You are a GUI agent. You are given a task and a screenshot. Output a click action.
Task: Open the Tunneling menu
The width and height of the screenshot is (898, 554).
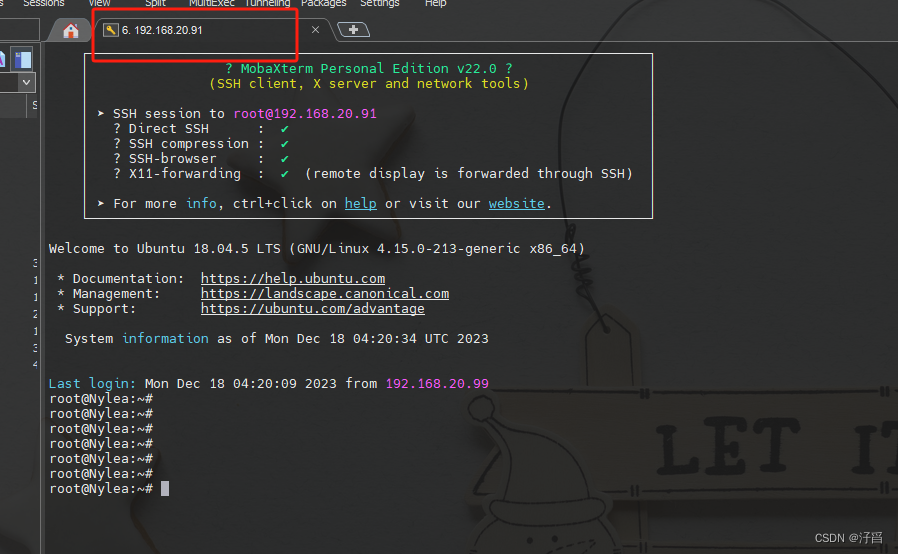[267, 3]
